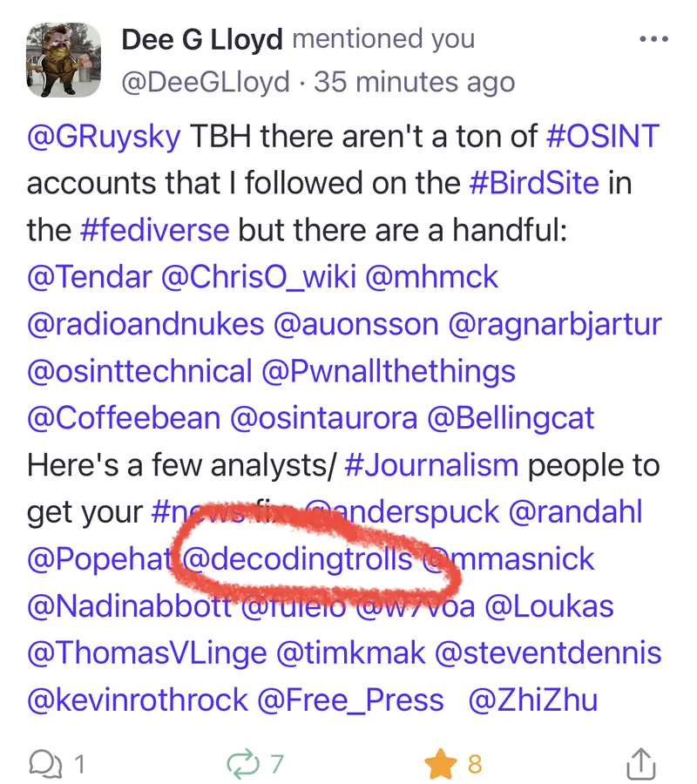The height and width of the screenshot is (784, 697).
Task: Tap the reply speech bubble icon
Action: point(43,764)
